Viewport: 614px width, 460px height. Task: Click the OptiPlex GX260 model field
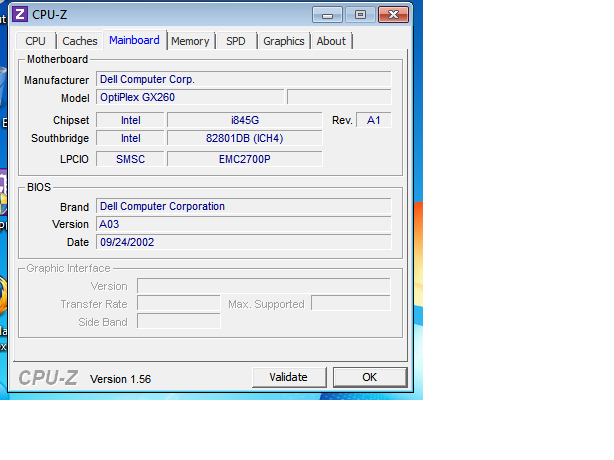[189, 98]
